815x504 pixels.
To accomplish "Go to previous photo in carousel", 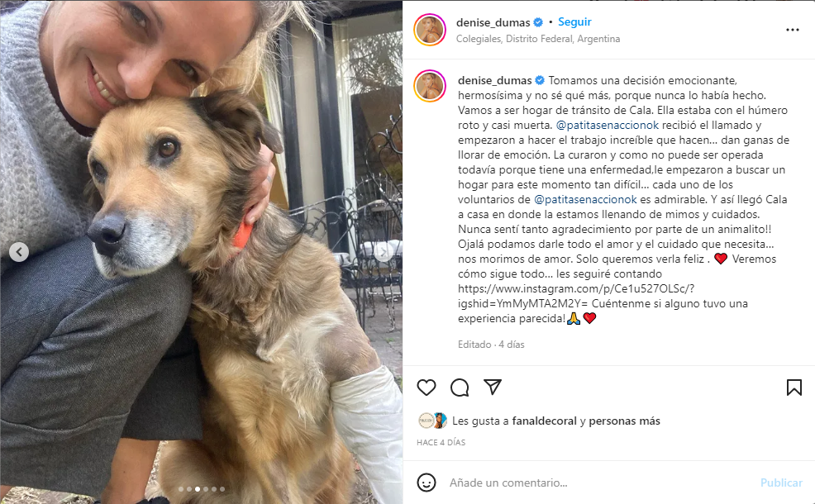I will tap(19, 252).
